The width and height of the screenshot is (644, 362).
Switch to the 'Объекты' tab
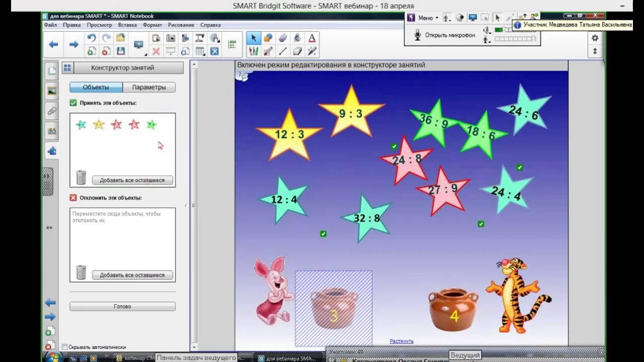[96, 87]
